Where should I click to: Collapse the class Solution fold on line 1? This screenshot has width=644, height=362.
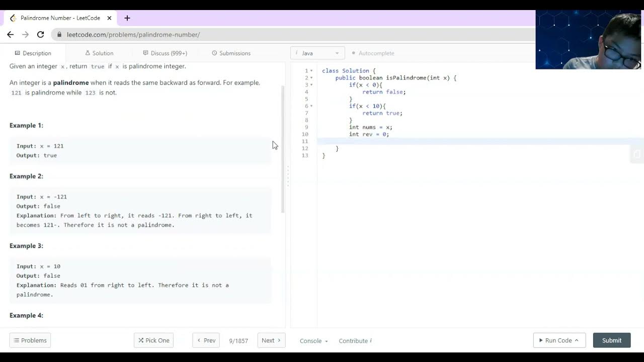(x=311, y=71)
